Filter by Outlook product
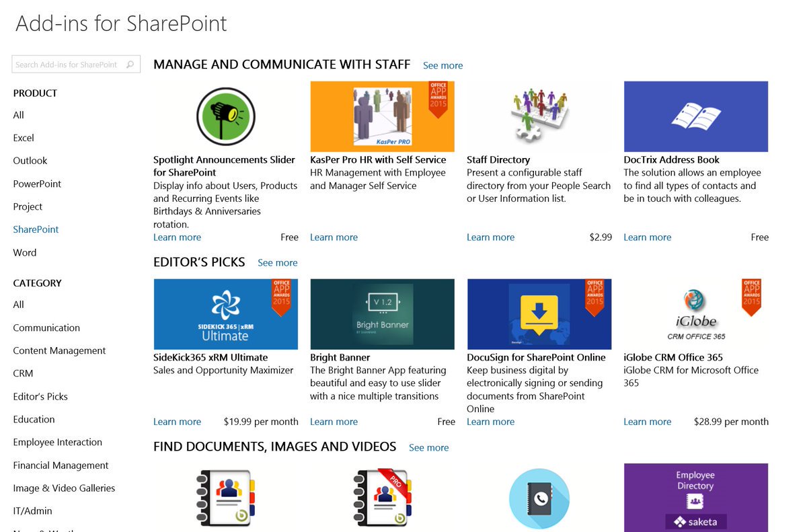The height and width of the screenshot is (532, 807). coord(30,161)
